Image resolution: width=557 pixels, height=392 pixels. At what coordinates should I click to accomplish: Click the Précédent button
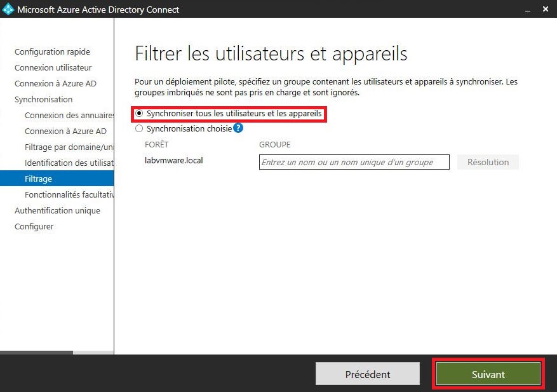[368, 374]
